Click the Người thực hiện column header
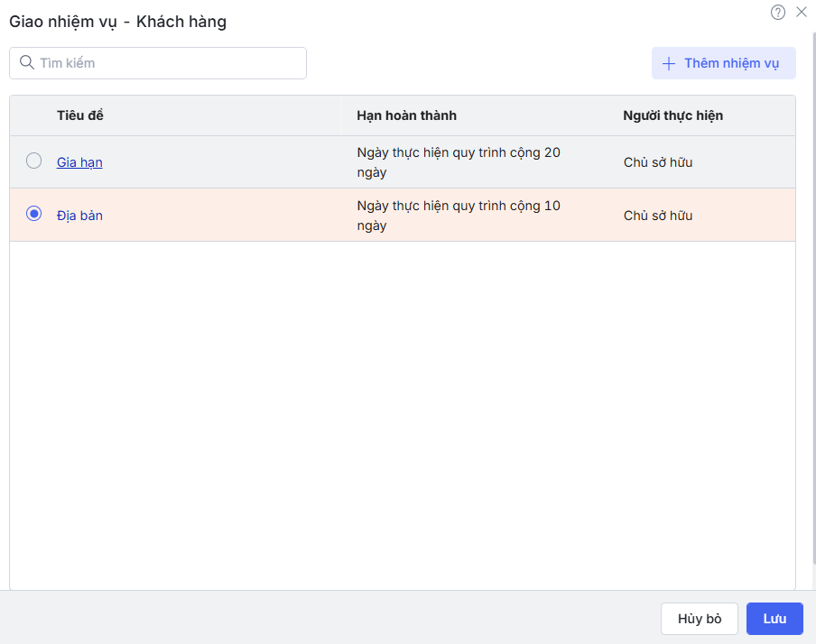 (672, 115)
